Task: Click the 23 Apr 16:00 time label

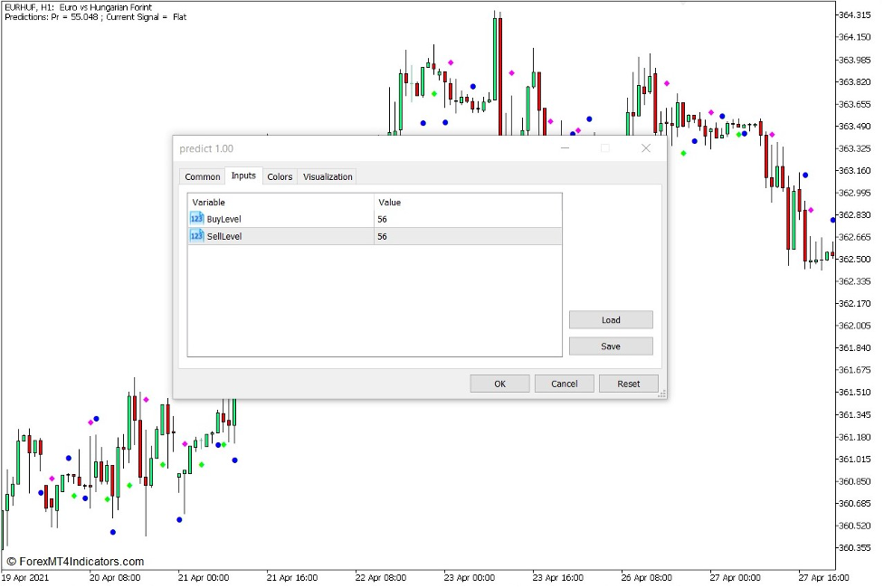Action: tap(557, 577)
